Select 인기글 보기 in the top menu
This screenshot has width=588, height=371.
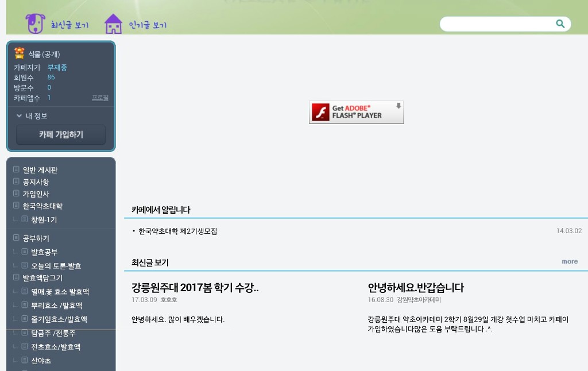pos(148,25)
